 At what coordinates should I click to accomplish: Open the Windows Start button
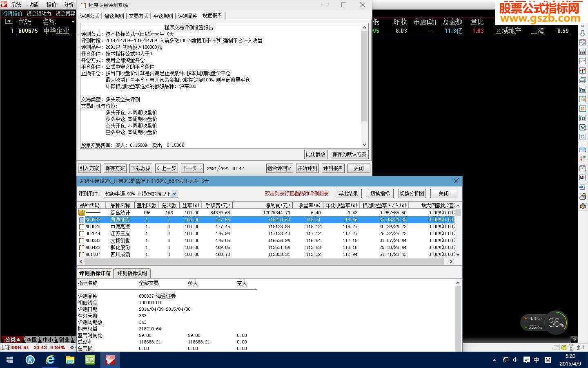pos(10,360)
